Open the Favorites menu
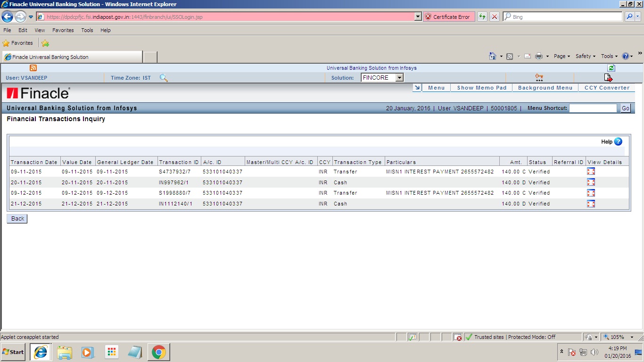This screenshot has width=644, height=362. click(x=63, y=30)
